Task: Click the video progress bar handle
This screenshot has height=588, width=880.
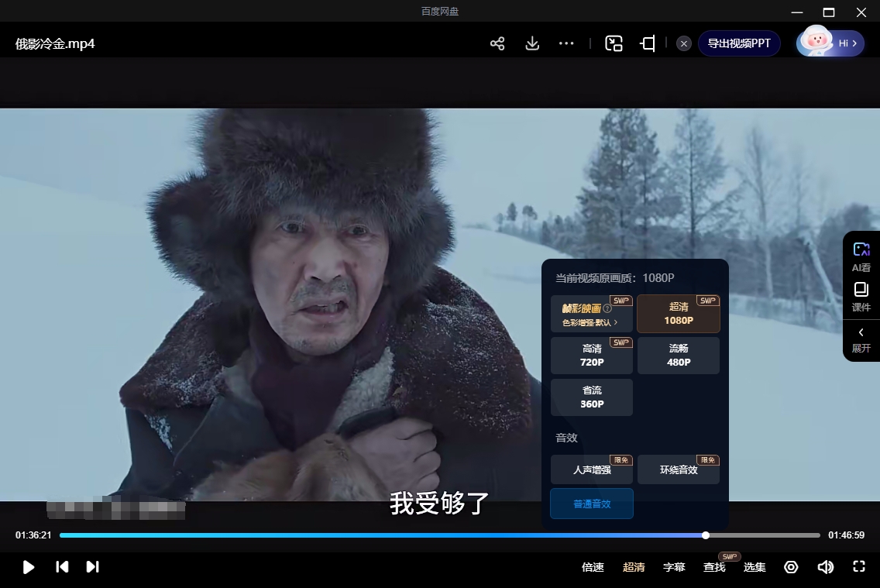Action: pyautogui.click(x=706, y=535)
